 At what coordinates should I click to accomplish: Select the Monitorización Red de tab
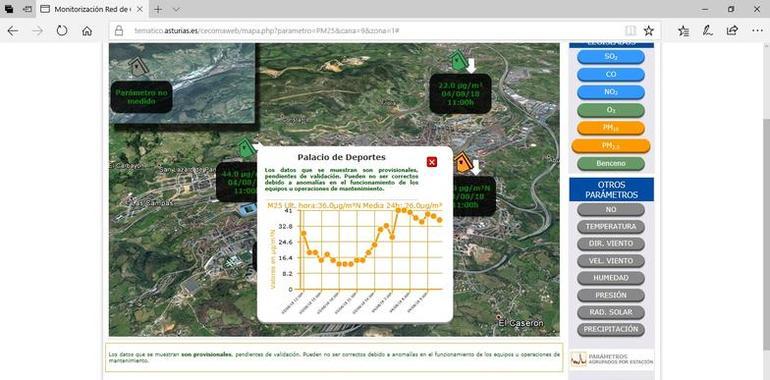tap(92, 9)
